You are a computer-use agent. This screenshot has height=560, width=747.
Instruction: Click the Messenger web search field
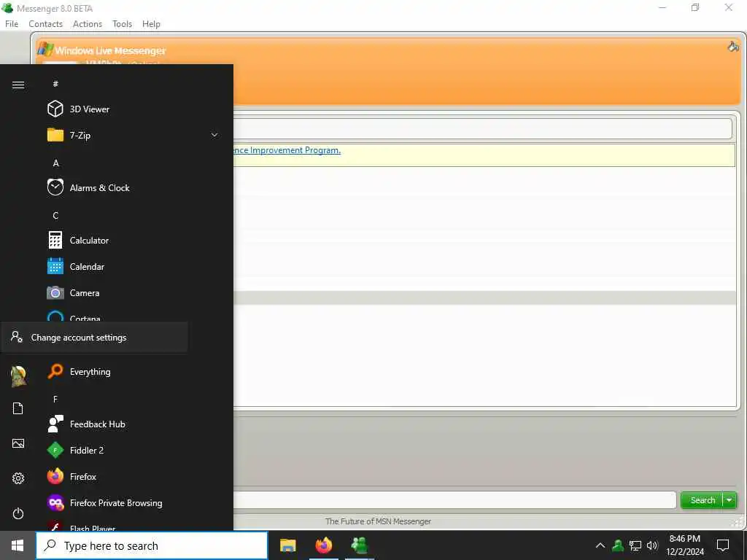coord(454,500)
